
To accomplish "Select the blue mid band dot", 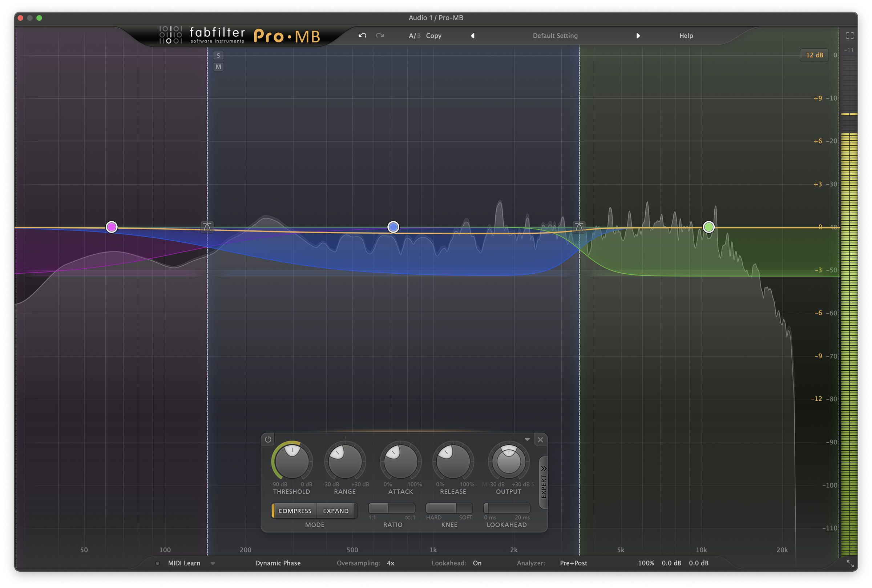I will 393,227.
